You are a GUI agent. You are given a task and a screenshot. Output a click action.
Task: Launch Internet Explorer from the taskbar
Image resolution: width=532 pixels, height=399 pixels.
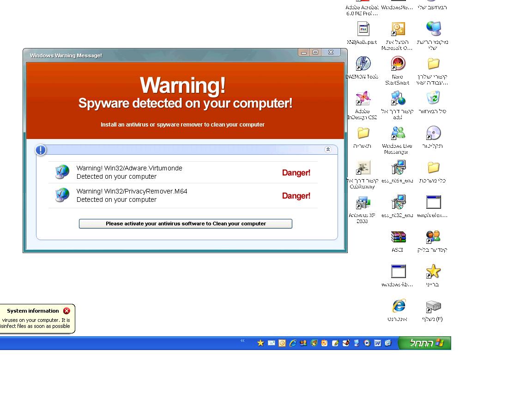(293, 343)
